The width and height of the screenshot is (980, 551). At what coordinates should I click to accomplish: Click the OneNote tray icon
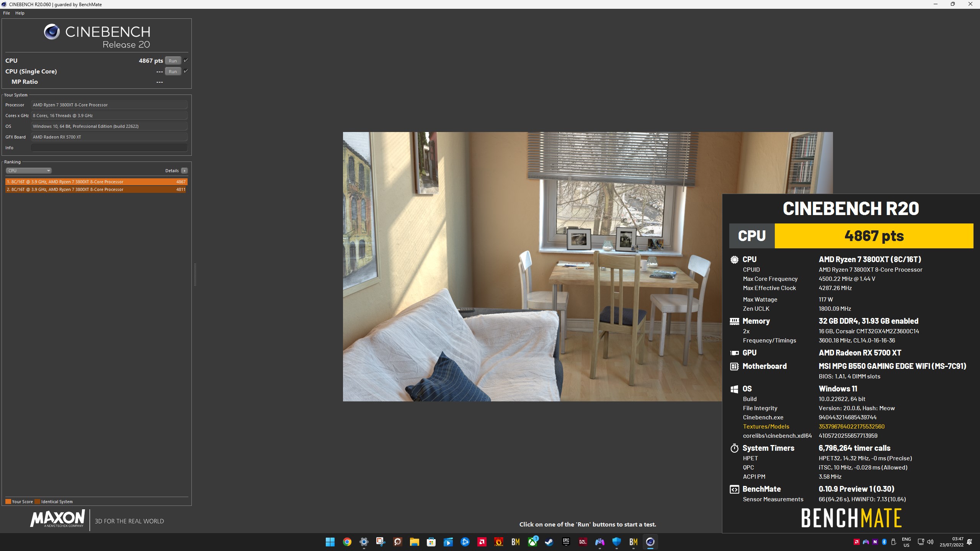[875, 542]
